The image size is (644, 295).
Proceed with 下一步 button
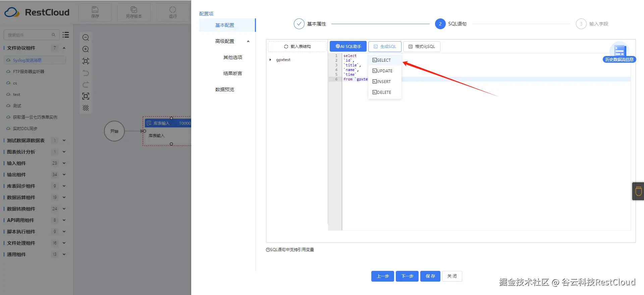coord(407,276)
